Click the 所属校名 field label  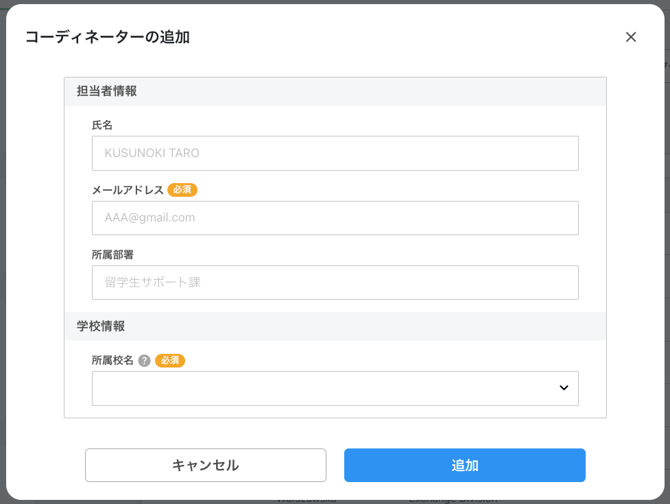click(x=113, y=360)
